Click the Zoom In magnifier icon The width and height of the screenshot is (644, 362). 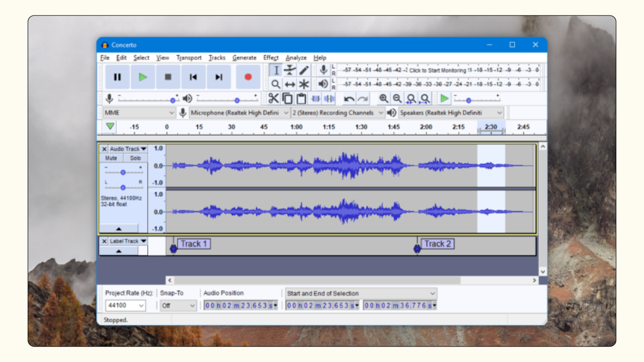tap(384, 99)
